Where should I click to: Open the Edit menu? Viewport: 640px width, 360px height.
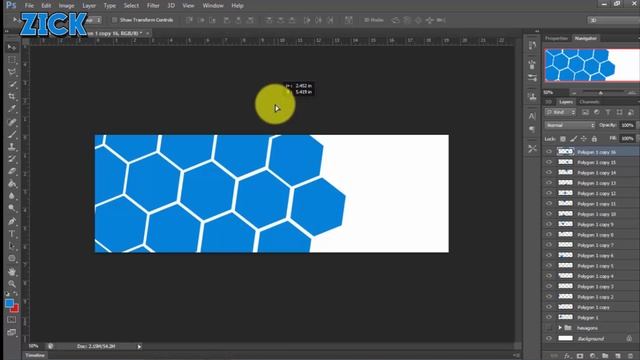point(46,6)
